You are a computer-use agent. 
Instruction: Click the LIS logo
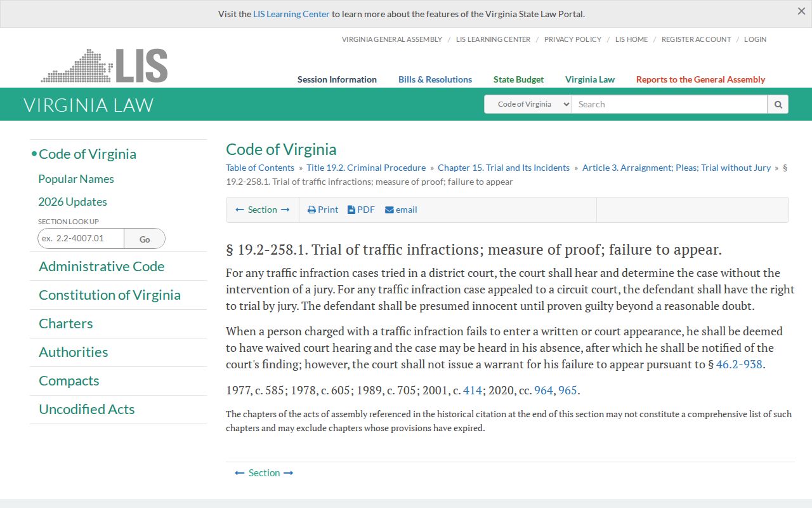tap(105, 65)
